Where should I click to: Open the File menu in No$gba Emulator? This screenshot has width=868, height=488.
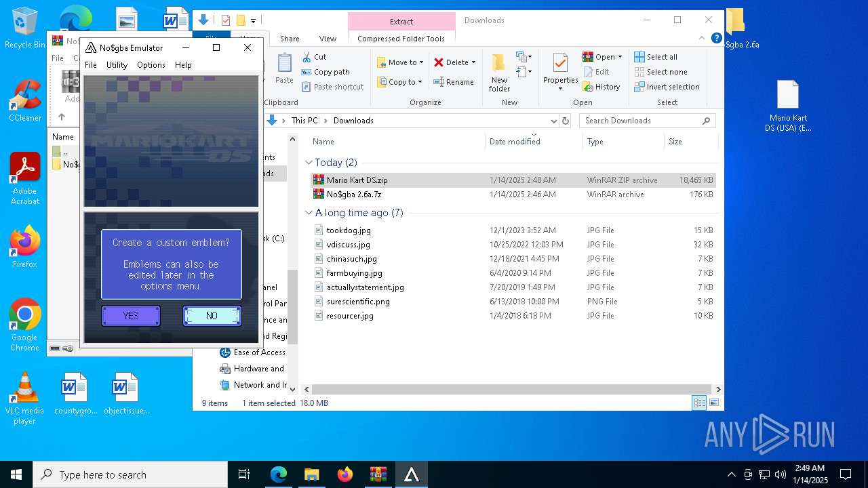click(91, 65)
